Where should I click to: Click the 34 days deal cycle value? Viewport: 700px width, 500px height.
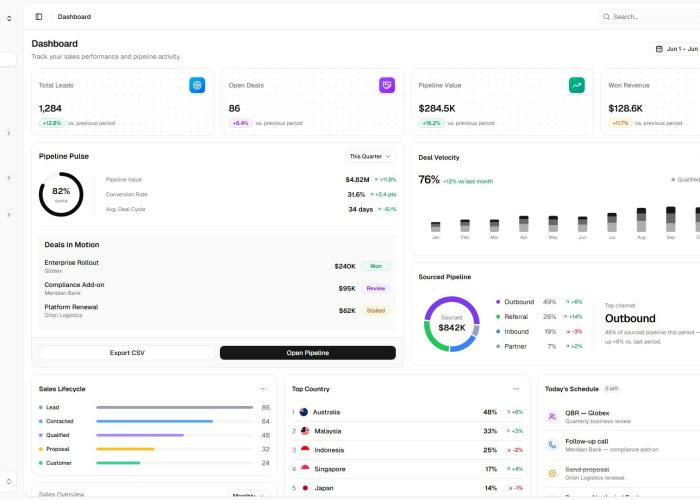coord(360,209)
